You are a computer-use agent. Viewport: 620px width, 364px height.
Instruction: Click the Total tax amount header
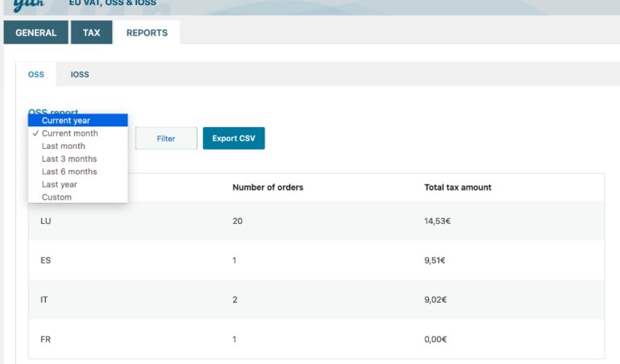tap(457, 188)
